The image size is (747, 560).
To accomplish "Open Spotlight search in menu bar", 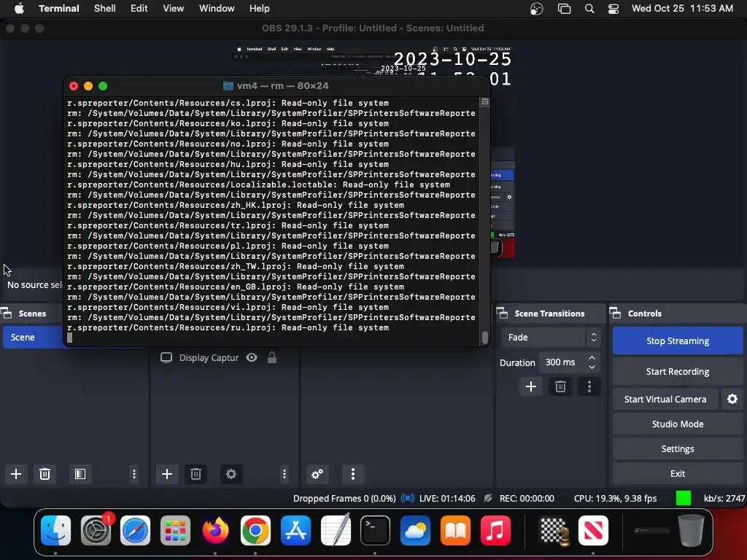I will click(589, 9).
